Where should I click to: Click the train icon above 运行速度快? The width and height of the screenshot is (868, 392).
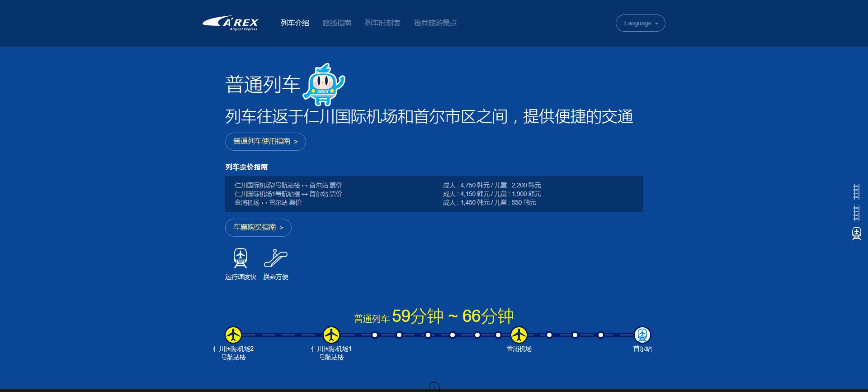pos(241,258)
